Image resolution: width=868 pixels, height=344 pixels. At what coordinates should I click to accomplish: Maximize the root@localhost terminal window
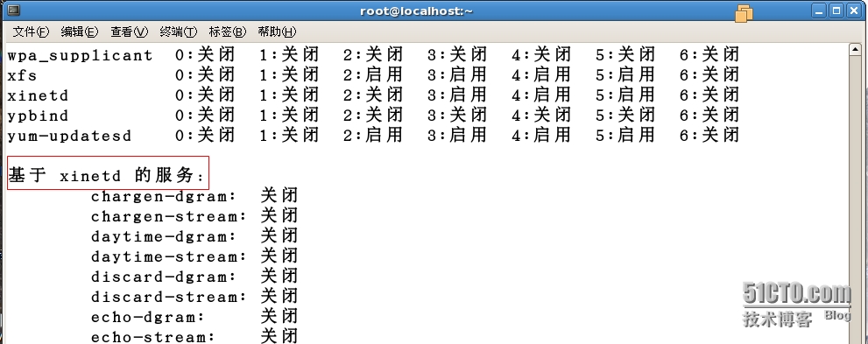click(836, 11)
